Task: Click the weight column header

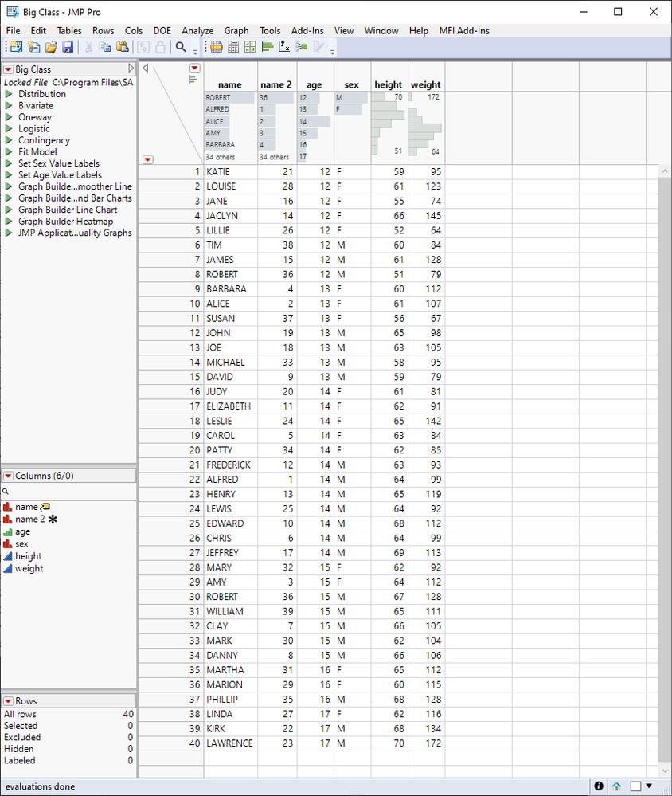Action: pyautogui.click(x=425, y=84)
